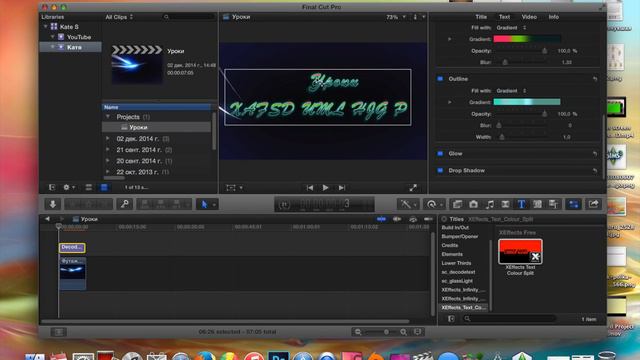The image size is (640, 360).
Task: Zoom in the timeline magnifier
Action: tap(403, 332)
